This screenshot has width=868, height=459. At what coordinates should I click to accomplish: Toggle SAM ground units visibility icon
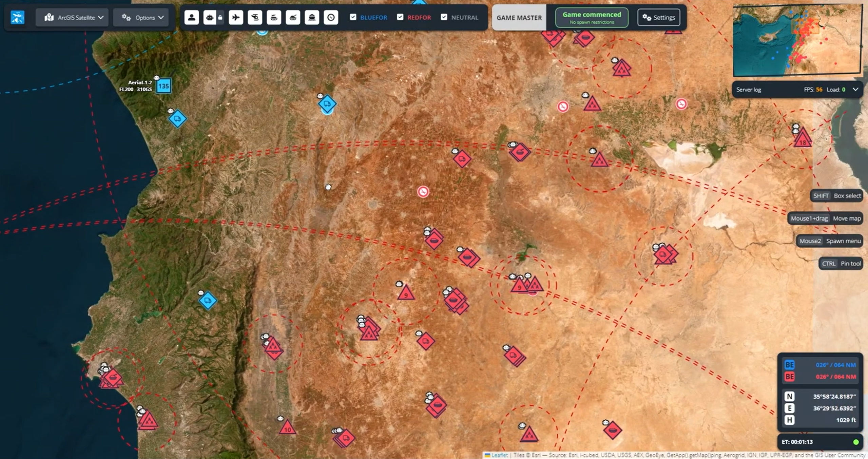coord(274,17)
